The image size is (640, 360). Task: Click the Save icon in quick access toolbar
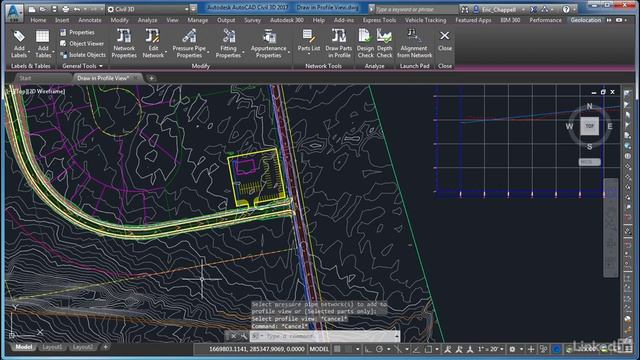(x=54, y=9)
